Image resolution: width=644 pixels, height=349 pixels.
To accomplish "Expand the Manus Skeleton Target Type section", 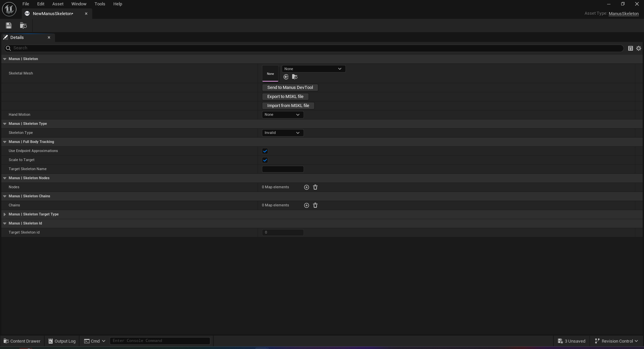I will click(5, 214).
